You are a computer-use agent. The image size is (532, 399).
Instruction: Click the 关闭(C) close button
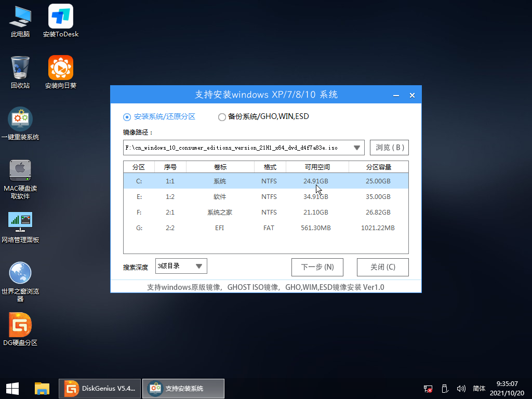(x=382, y=267)
